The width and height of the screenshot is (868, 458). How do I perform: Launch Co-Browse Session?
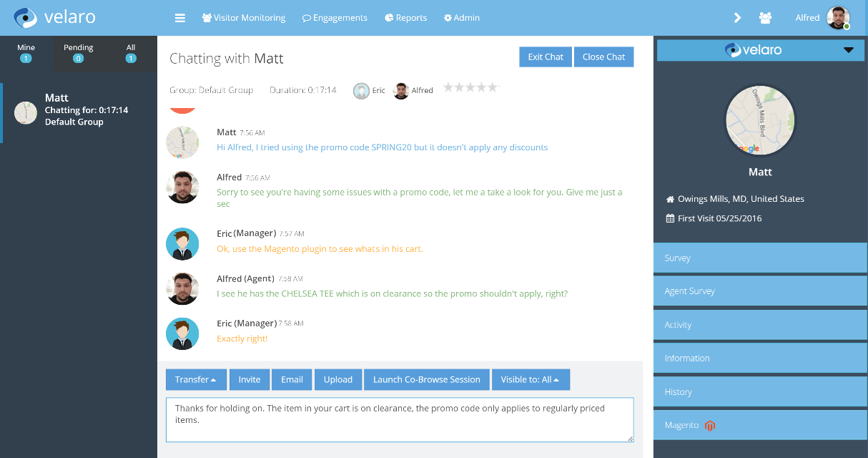tap(427, 379)
